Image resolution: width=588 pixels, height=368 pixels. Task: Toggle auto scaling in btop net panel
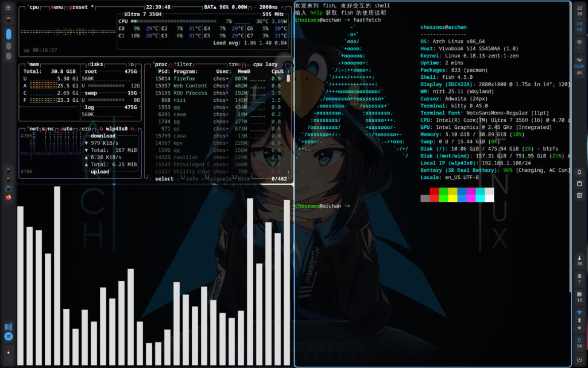67,129
